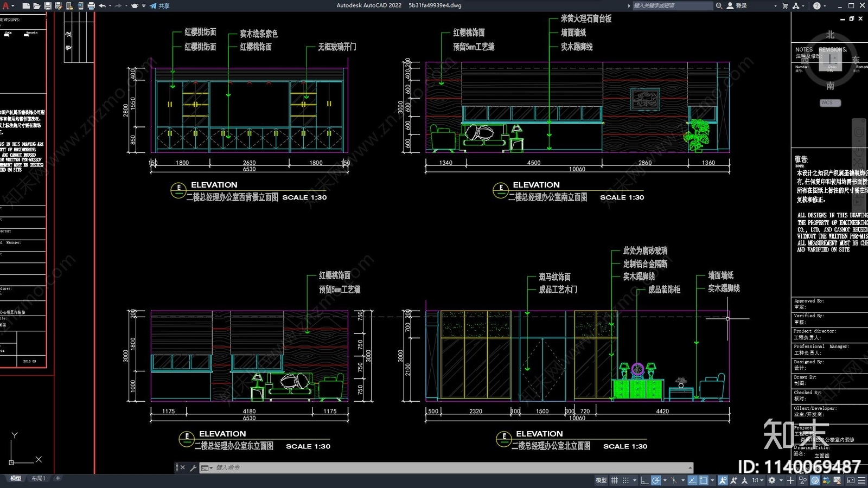Toggle polar tracking in status bar
This screenshot has height=488, width=868.
656,480
